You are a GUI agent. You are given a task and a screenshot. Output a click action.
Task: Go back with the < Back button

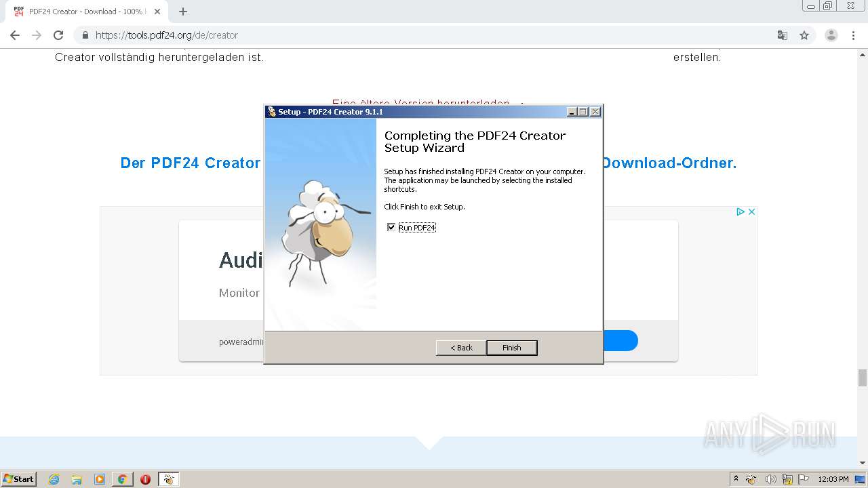(461, 348)
